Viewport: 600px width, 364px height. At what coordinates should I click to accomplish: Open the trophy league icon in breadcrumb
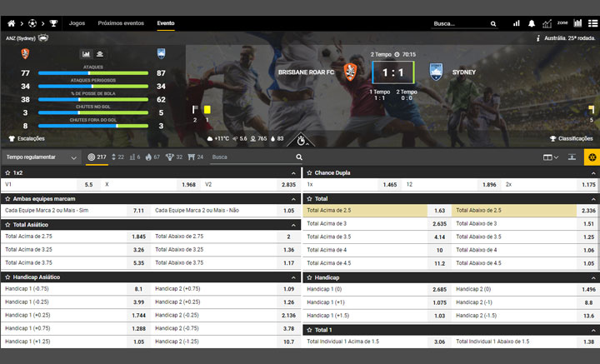tap(53, 23)
